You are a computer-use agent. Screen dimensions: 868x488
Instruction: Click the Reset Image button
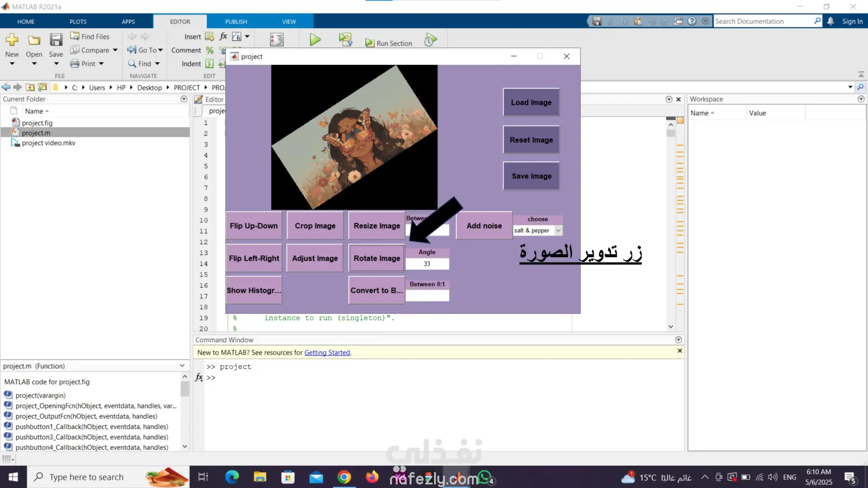[x=531, y=140]
